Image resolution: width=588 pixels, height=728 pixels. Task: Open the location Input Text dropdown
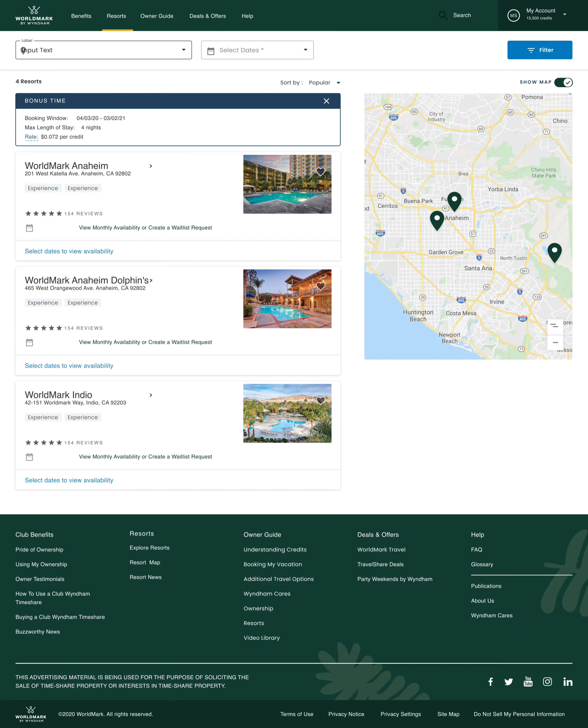coord(104,50)
